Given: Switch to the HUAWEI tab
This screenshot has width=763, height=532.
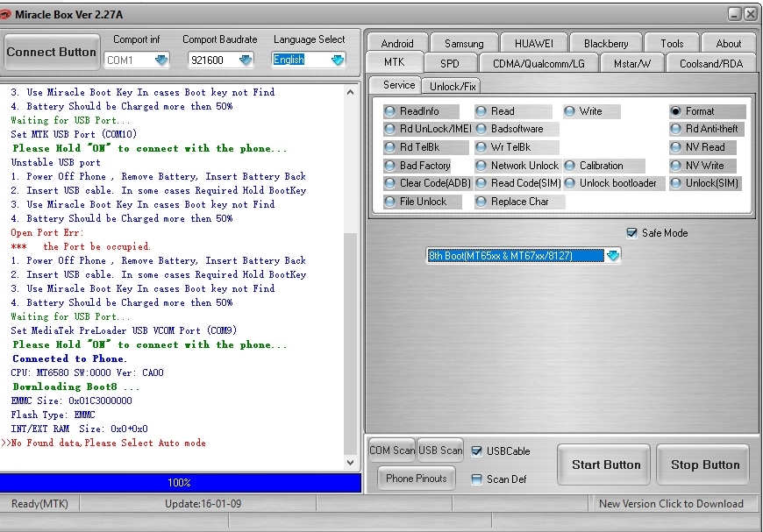Looking at the screenshot, I should pyautogui.click(x=534, y=43).
